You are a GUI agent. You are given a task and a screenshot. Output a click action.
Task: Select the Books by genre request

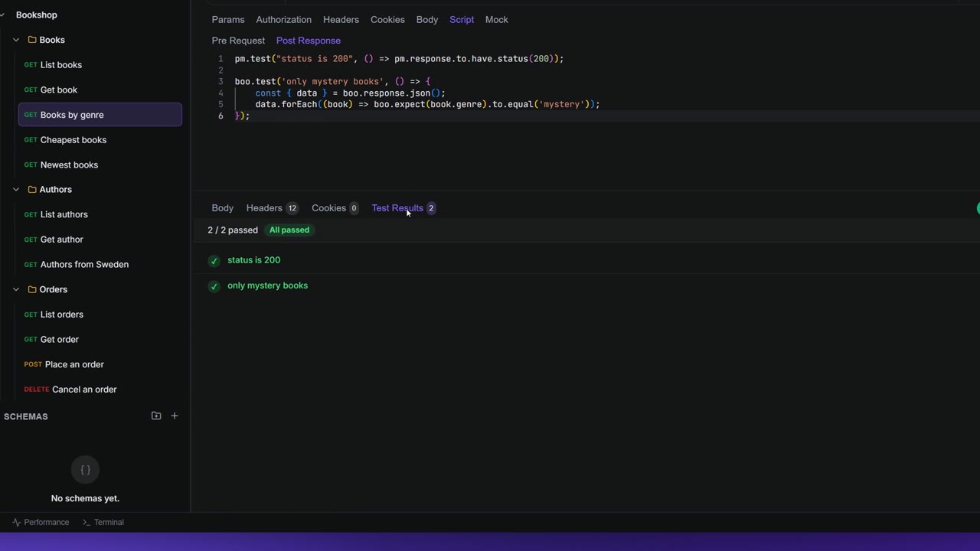(x=100, y=115)
